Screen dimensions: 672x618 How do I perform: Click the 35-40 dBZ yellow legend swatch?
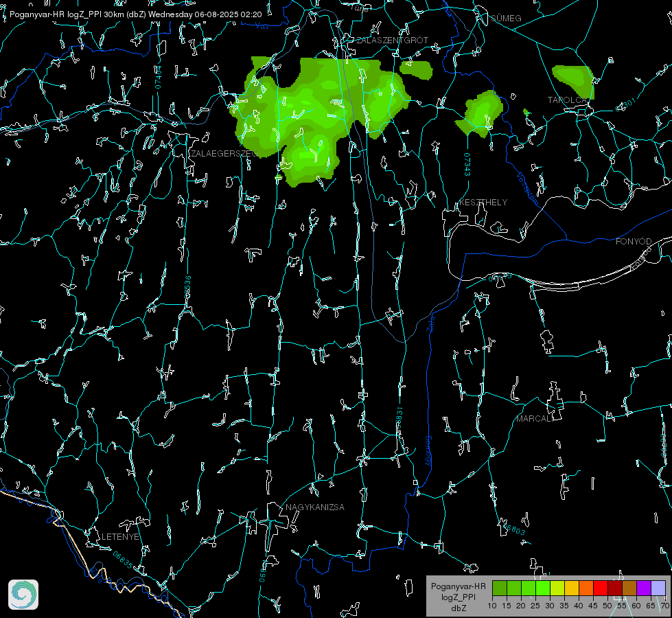tap(572, 588)
